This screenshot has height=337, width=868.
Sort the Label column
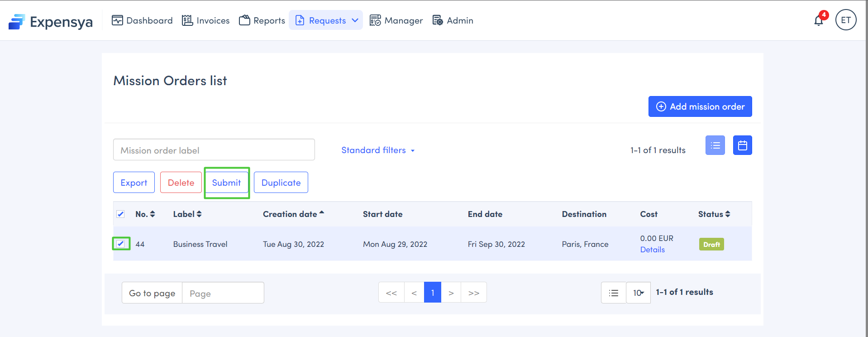(199, 214)
